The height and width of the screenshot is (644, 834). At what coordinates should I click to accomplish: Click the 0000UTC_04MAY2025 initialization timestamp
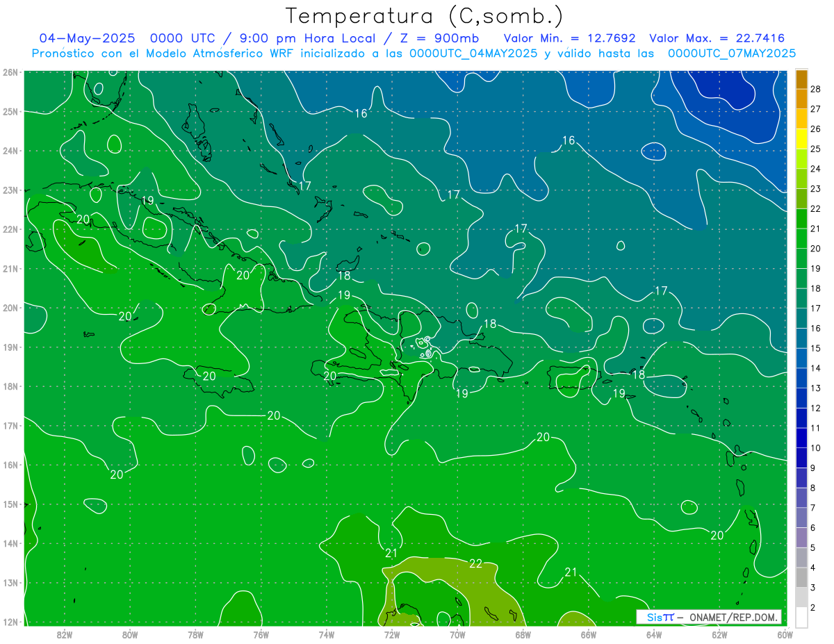coord(473,53)
